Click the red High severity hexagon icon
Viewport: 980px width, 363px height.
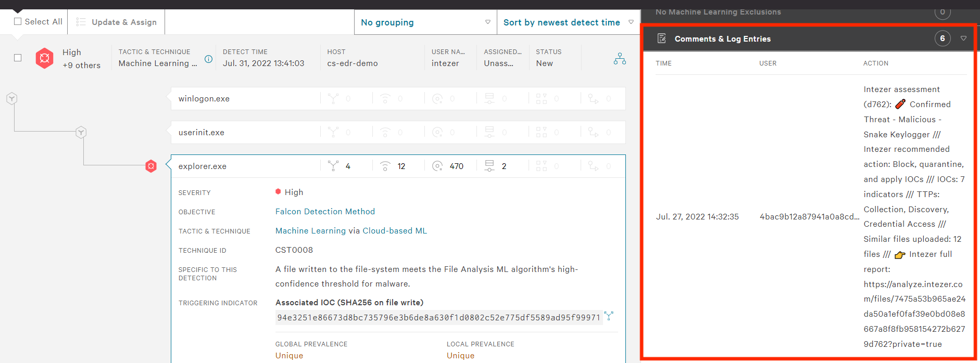click(x=45, y=58)
